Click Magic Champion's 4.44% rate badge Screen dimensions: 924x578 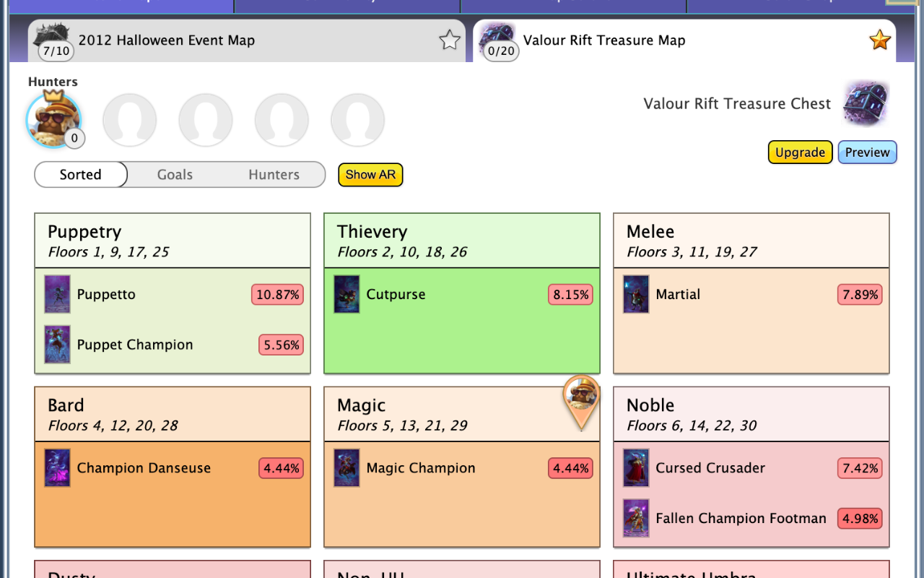(570, 468)
